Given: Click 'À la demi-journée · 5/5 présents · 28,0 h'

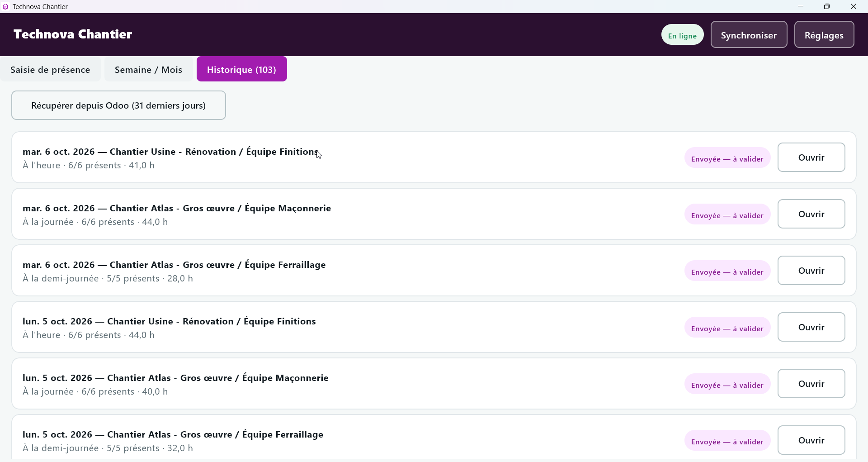Looking at the screenshot, I should pos(108,278).
